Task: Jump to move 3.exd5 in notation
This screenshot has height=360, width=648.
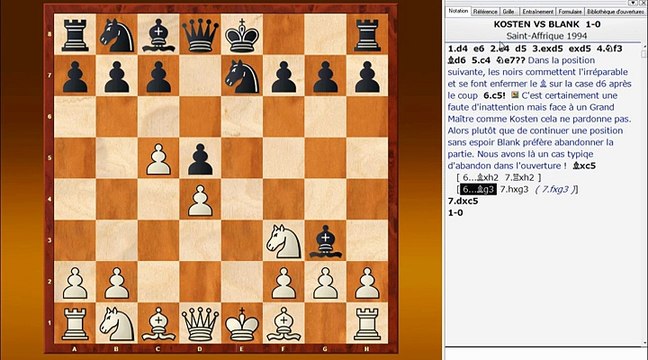Action: 547,49
